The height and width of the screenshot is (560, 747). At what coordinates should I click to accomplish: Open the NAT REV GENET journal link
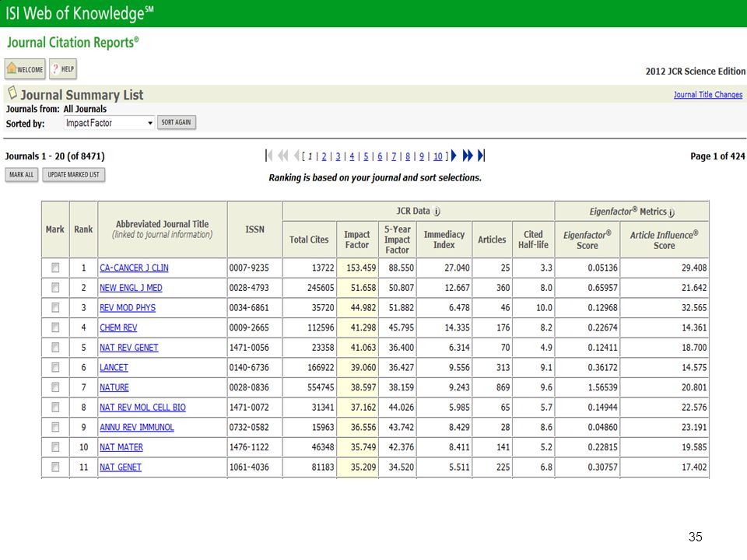click(x=128, y=348)
